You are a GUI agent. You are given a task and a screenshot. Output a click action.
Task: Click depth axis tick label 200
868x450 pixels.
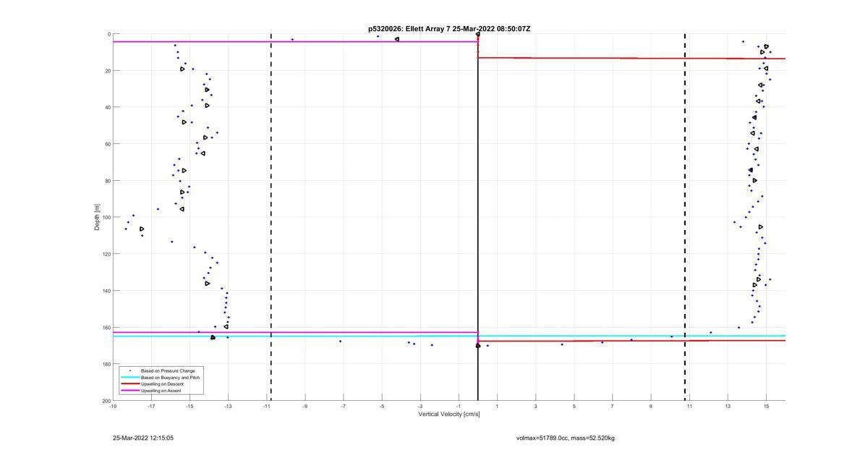click(x=106, y=401)
